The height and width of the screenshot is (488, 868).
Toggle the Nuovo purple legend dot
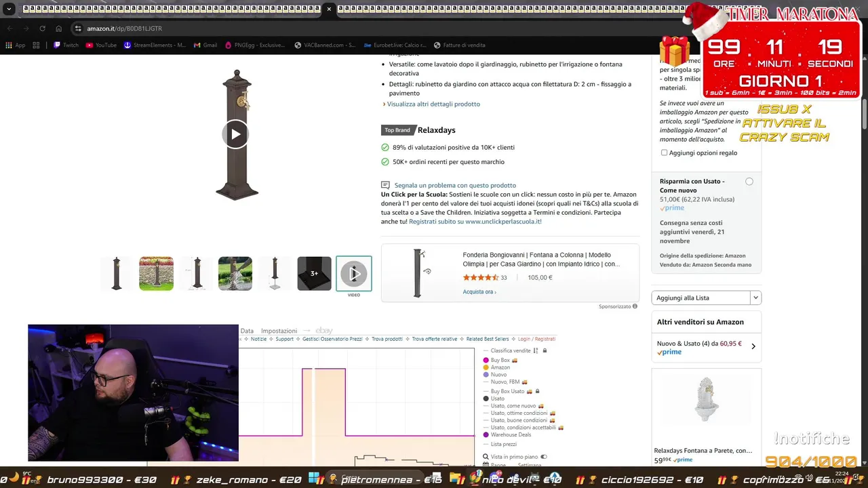[x=486, y=375]
